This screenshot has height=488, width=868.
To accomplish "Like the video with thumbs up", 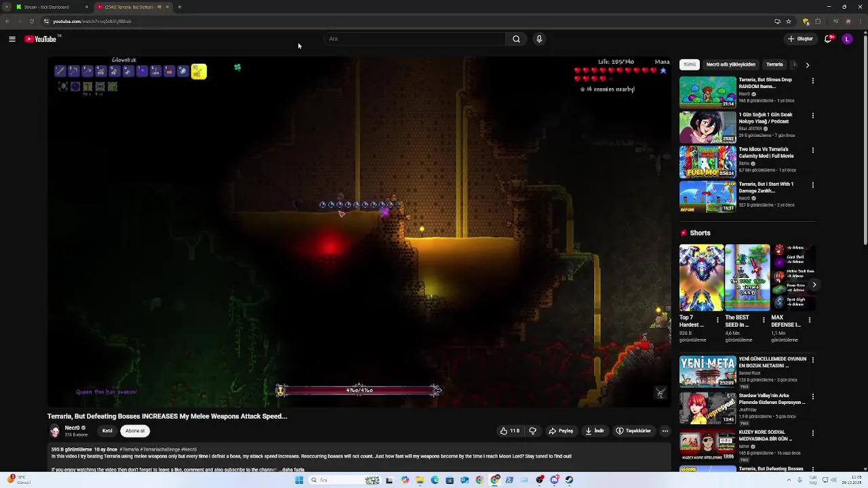I will pos(510,431).
